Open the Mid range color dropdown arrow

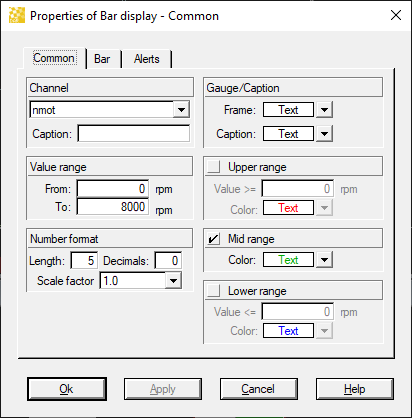coord(324,260)
